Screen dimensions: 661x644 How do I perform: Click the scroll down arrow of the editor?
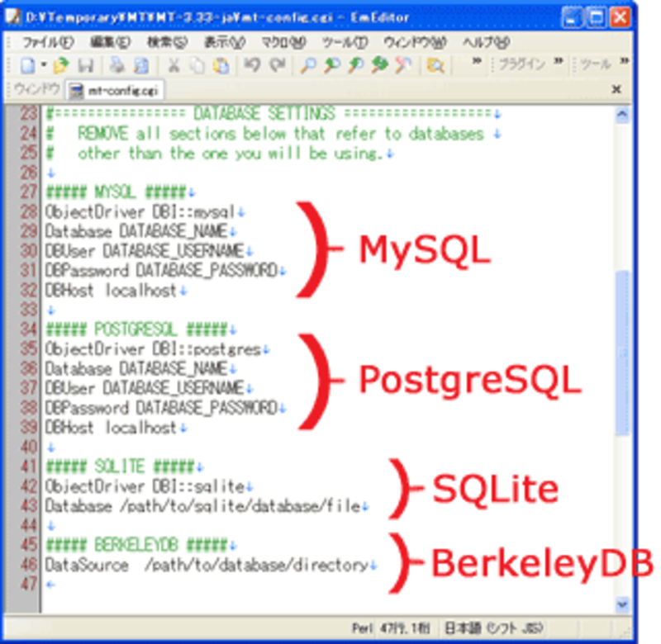pyautogui.click(x=623, y=604)
